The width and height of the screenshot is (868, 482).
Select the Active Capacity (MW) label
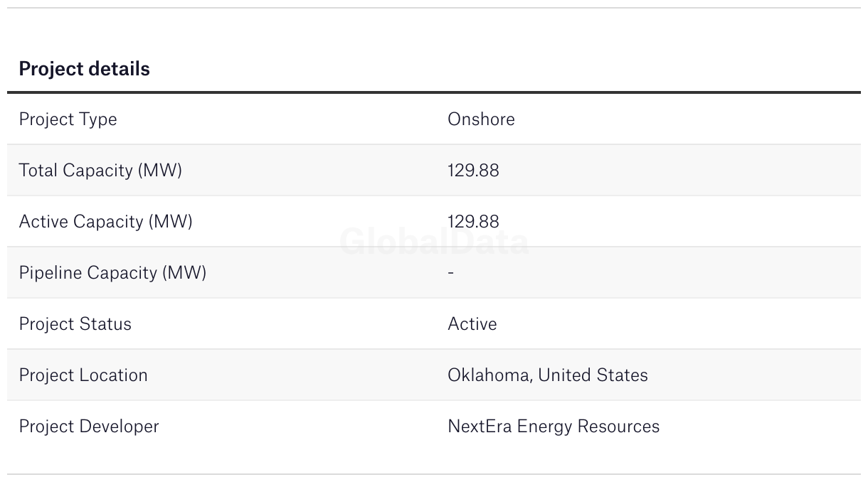pyautogui.click(x=105, y=222)
